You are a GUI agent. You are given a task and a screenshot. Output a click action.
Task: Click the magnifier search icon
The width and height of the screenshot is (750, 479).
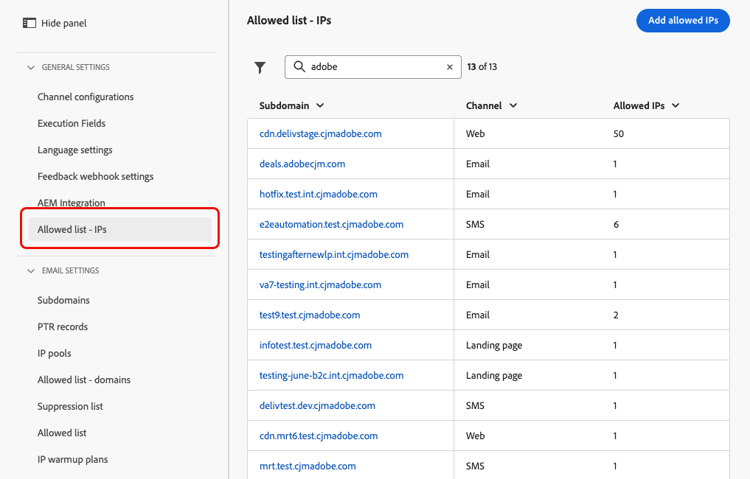[299, 67]
